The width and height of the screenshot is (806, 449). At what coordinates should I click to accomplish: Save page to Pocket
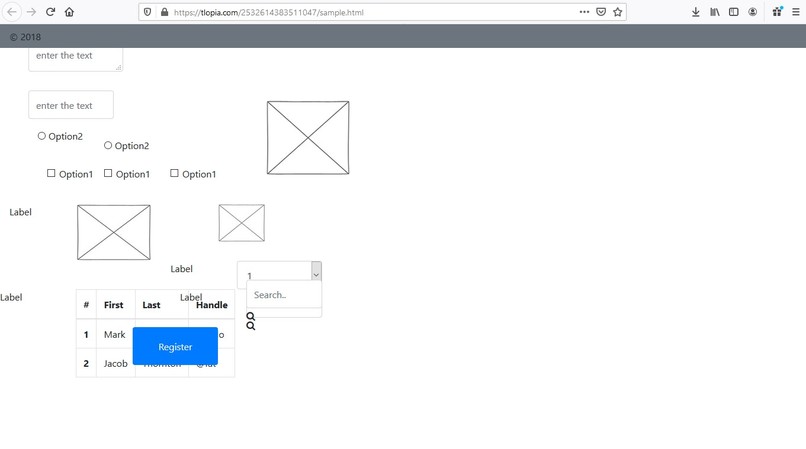point(601,12)
